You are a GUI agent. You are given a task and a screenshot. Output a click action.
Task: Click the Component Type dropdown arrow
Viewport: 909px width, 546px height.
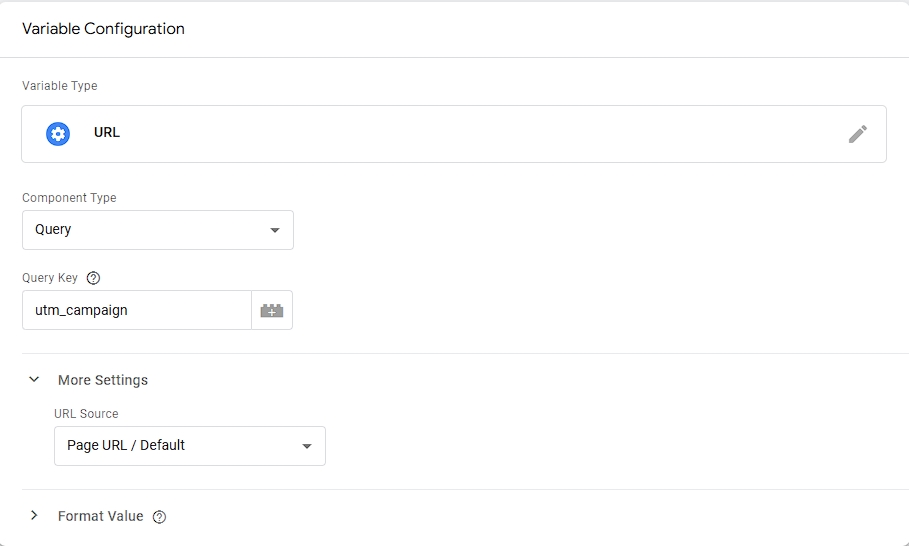tap(275, 231)
